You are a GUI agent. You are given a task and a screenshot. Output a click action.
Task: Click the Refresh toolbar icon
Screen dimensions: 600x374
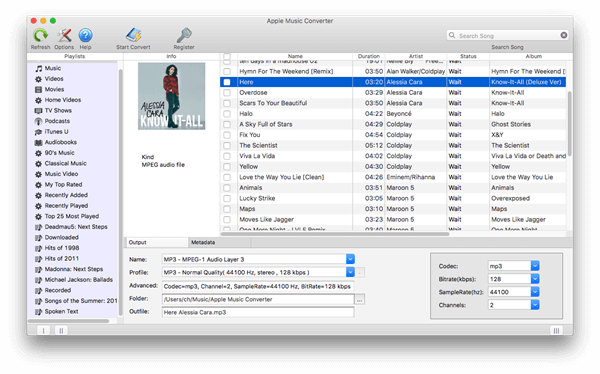(x=41, y=36)
